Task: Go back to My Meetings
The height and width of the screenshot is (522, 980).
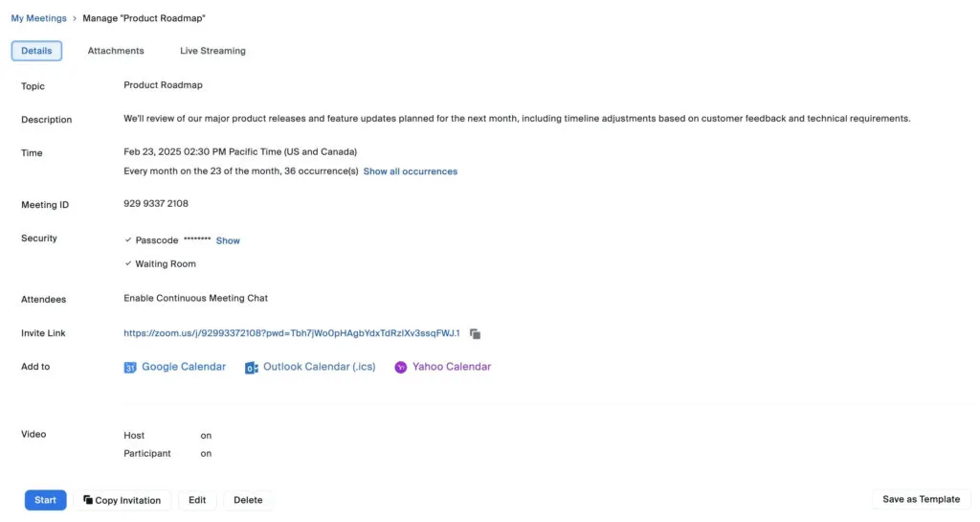Action: [x=39, y=18]
